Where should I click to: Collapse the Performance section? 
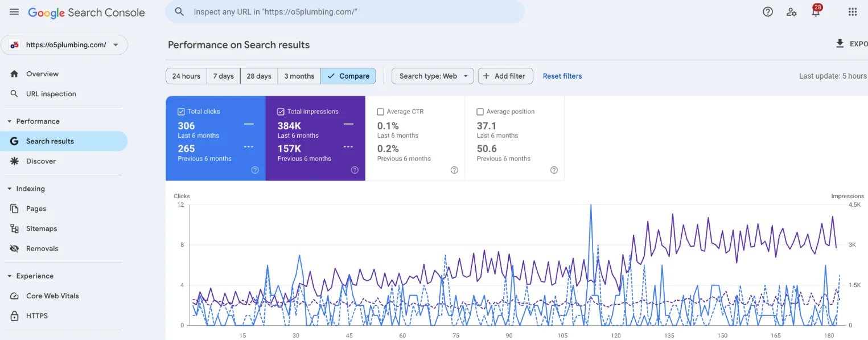(10, 121)
